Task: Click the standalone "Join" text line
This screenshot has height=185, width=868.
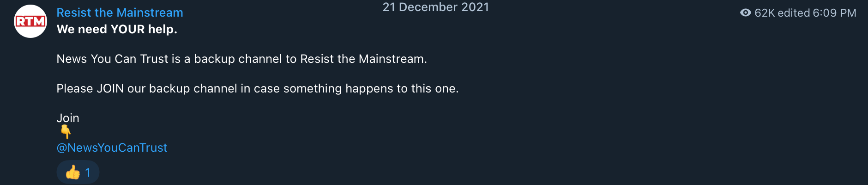Action: click(68, 118)
